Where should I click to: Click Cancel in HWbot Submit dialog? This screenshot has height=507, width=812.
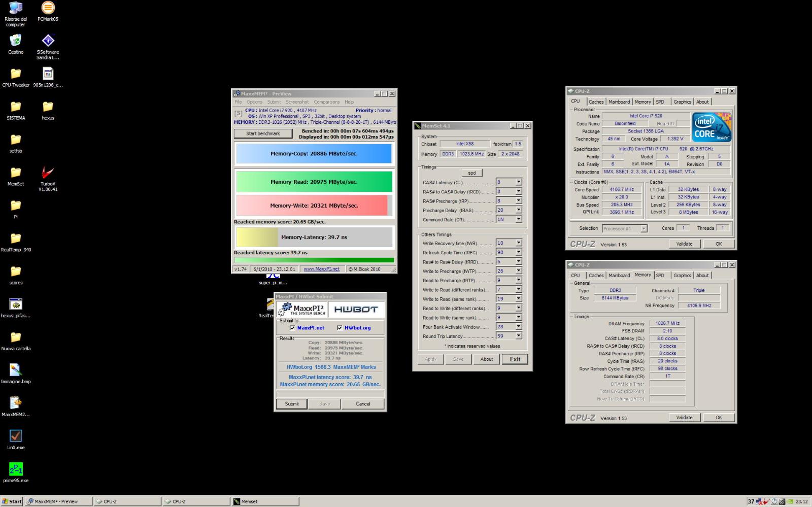tap(363, 404)
